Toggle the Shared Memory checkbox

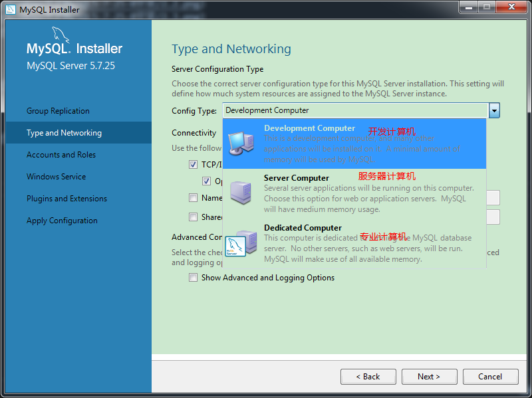point(194,217)
